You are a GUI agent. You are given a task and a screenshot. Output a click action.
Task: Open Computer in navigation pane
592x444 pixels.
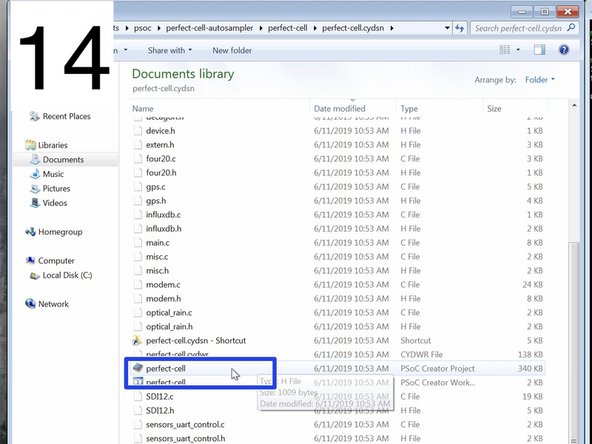[50, 261]
